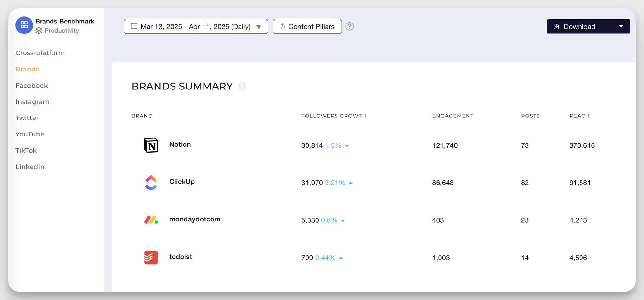The image size is (644, 300).
Task: Click ClickUp reach value 91,581
Action: (580, 183)
